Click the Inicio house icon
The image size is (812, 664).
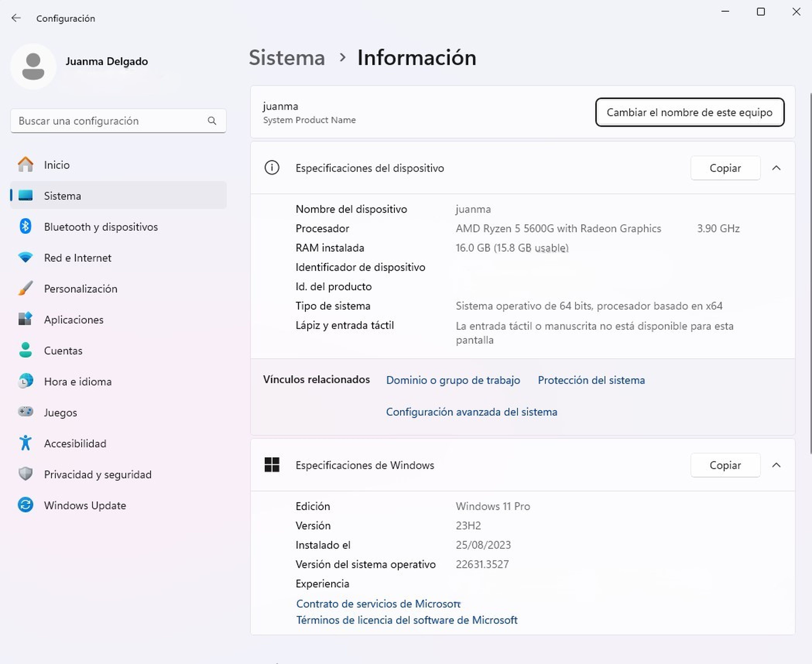25,165
